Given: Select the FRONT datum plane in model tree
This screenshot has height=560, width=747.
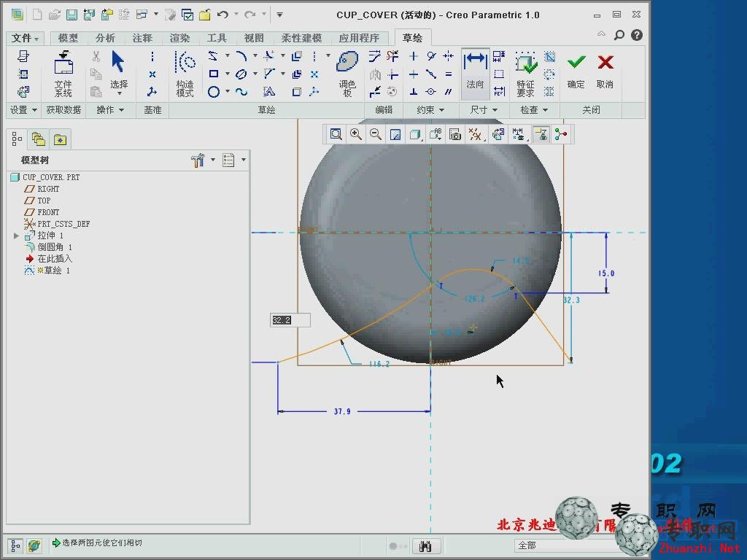Looking at the screenshot, I should coord(42,212).
